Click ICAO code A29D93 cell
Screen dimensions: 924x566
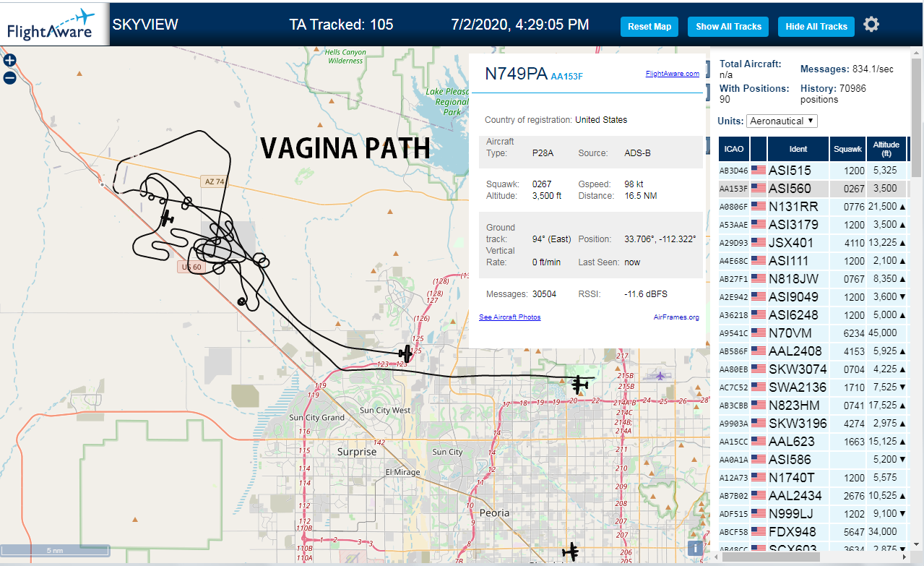point(734,243)
